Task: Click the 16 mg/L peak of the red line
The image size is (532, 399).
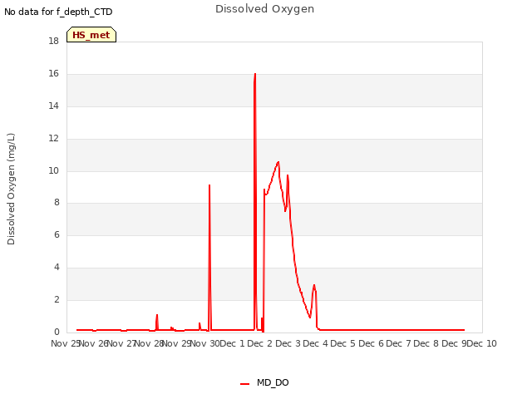Action: pyautogui.click(x=255, y=74)
